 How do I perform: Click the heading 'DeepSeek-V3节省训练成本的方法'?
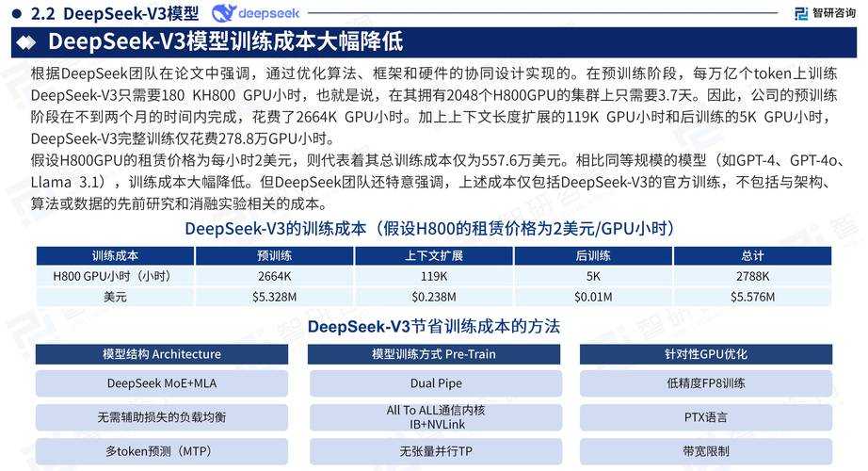[434, 326]
